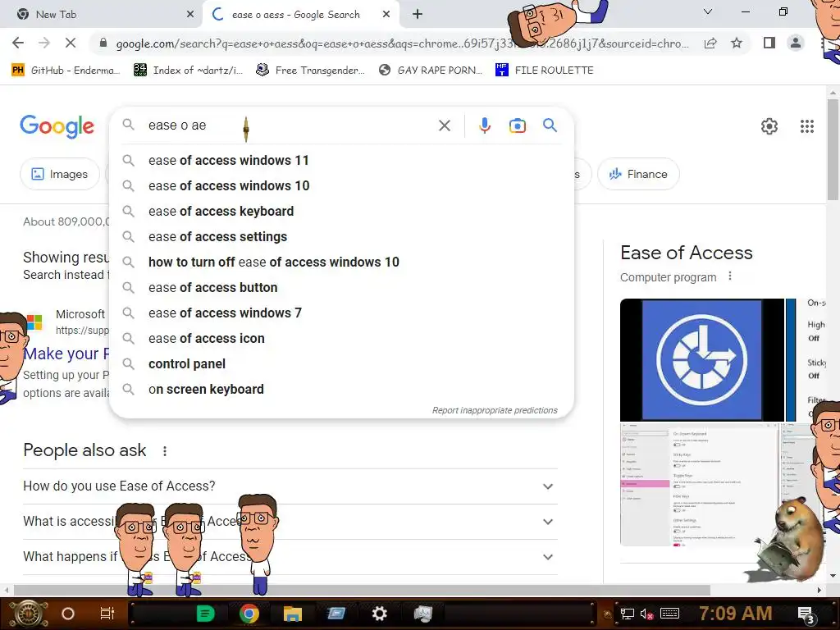
Task: Open the steampunk Start button on taskbar
Action: (x=28, y=614)
